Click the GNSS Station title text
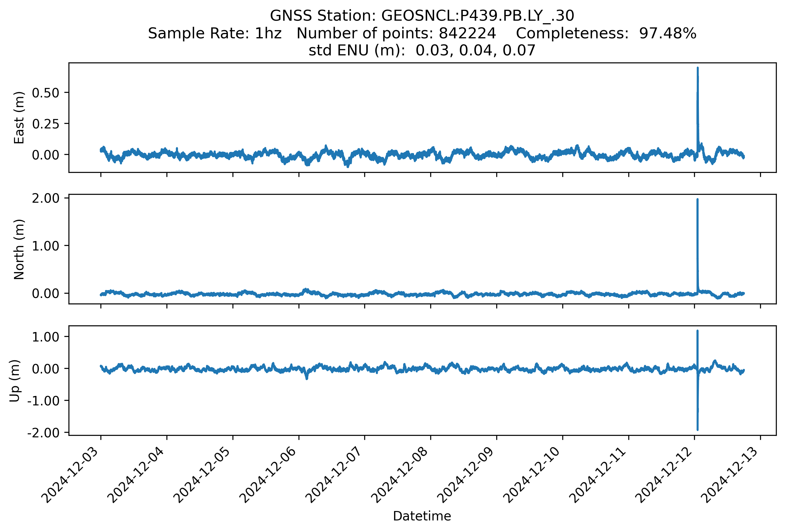Screen dimensions: 785x532 [421, 16]
